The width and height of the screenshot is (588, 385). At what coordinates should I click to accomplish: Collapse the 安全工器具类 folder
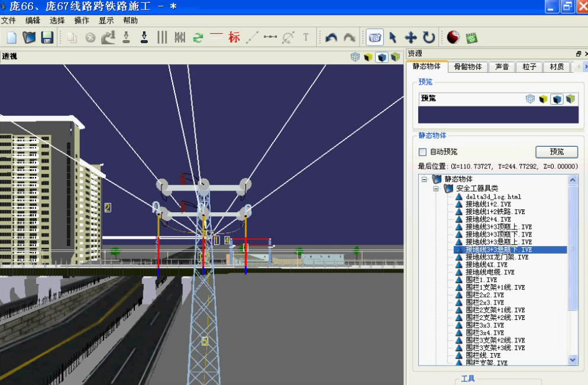[436, 189]
